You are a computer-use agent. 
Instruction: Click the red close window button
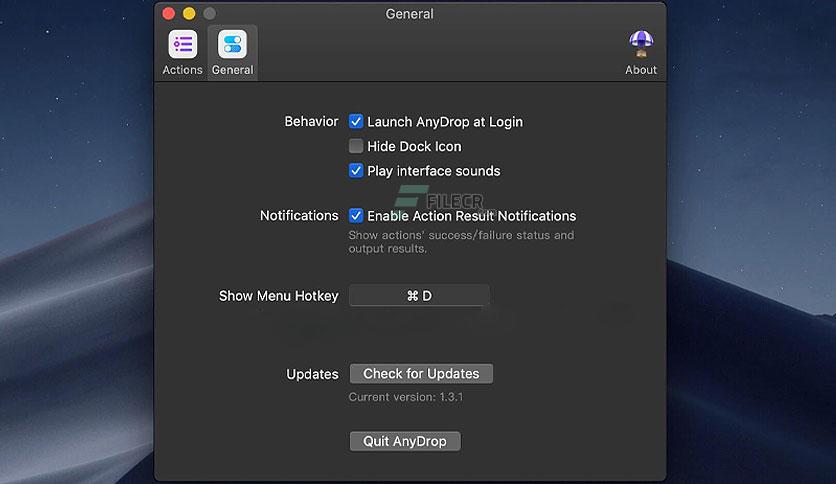coord(168,13)
